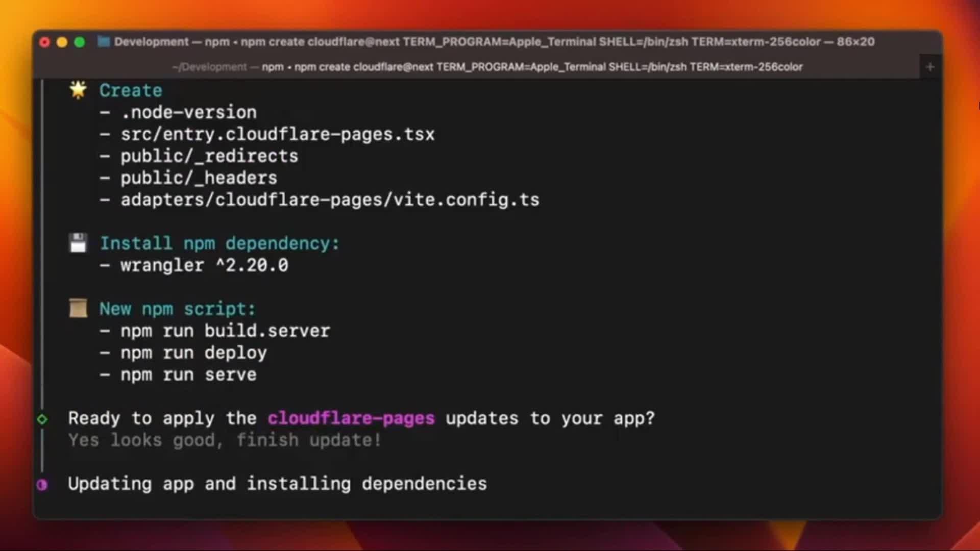Click the purple spinner beside Updating app
The image size is (980, 551).
[x=42, y=485]
